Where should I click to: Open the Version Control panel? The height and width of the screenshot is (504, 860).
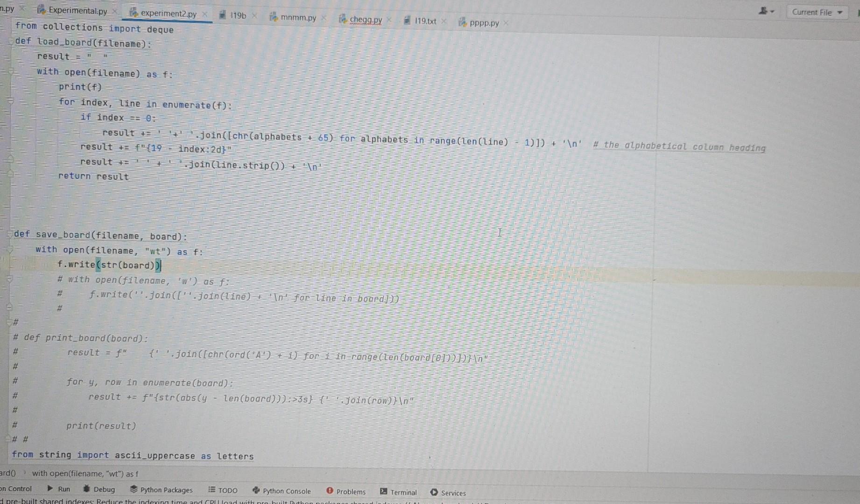click(x=16, y=488)
